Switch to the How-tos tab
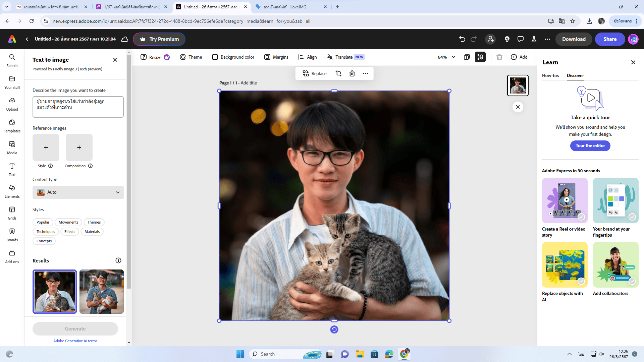Image resolution: width=644 pixels, height=362 pixels. click(x=550, y=75)
